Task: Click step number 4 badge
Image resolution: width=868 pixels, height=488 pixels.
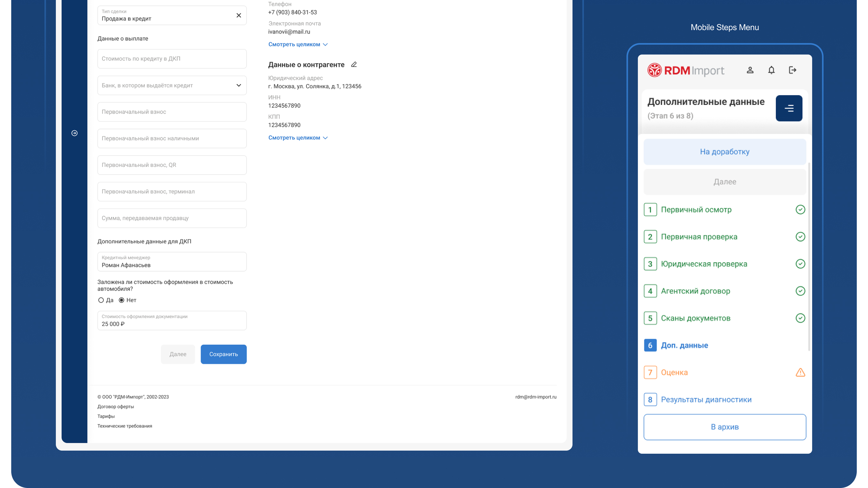Action: [x=650, y=291]
